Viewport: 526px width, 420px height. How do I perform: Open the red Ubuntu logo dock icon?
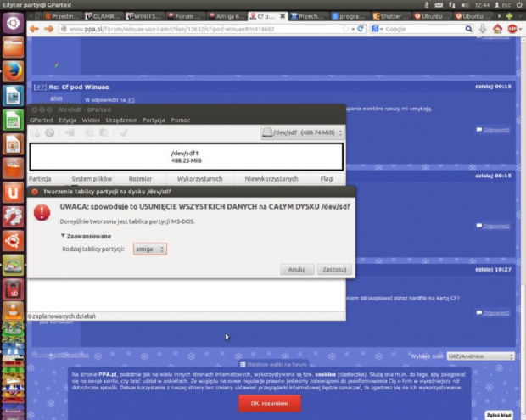[13, 241]
